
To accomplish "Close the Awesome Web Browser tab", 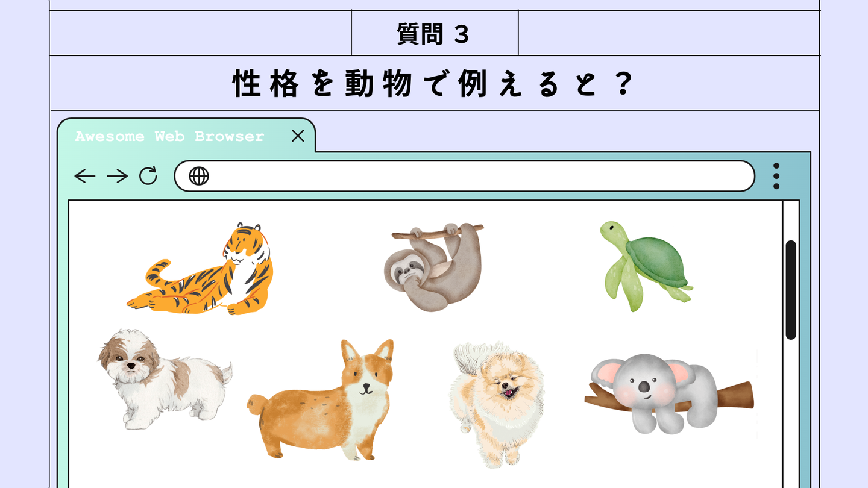I will 298,136.
